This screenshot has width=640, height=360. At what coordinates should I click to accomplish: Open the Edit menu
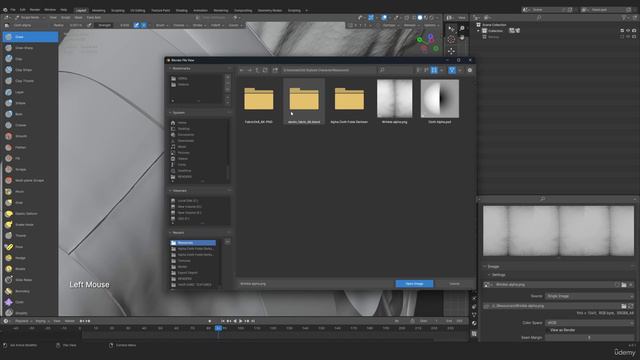point(22,10)
